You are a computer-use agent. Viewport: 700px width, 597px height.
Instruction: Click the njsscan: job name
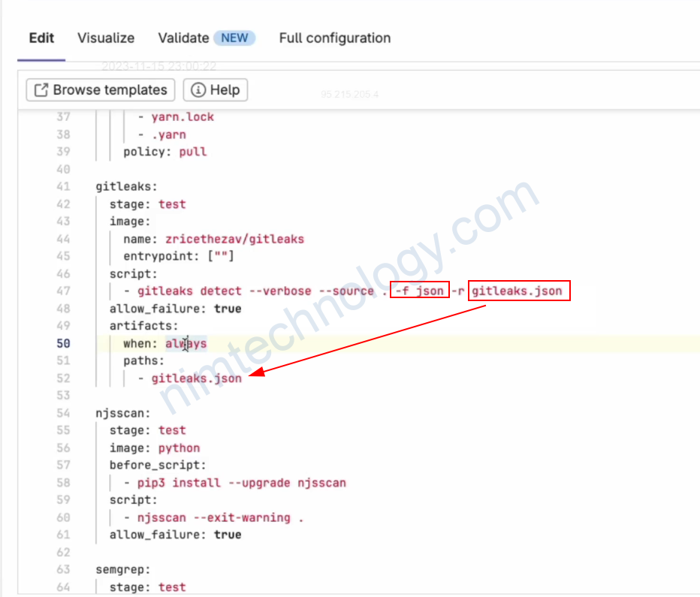pos(122,413)
